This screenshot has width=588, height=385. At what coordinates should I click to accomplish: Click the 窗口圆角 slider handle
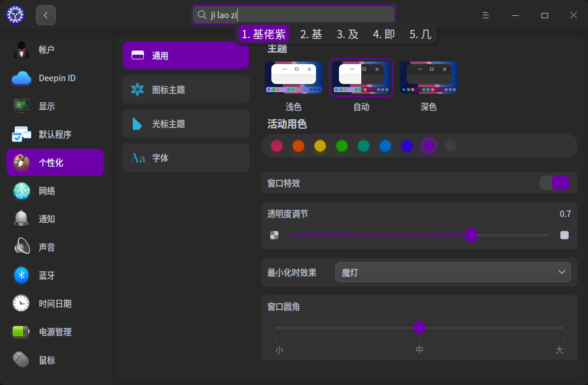419,327
